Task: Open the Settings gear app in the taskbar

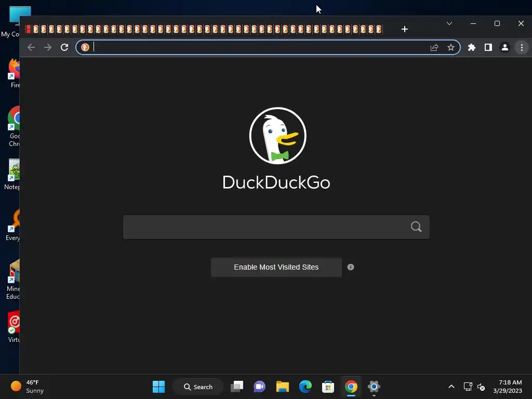Action: (x=374, y=387)
